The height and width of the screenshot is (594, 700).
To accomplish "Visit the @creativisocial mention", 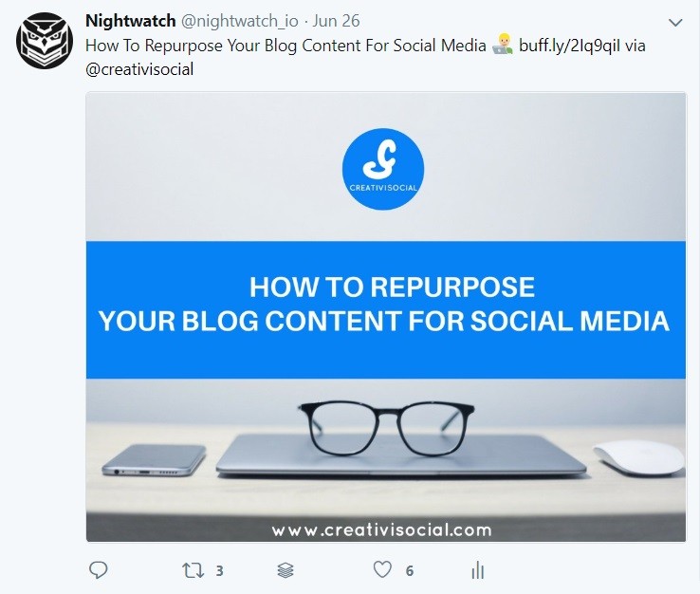I will click(x=139, y=69).
